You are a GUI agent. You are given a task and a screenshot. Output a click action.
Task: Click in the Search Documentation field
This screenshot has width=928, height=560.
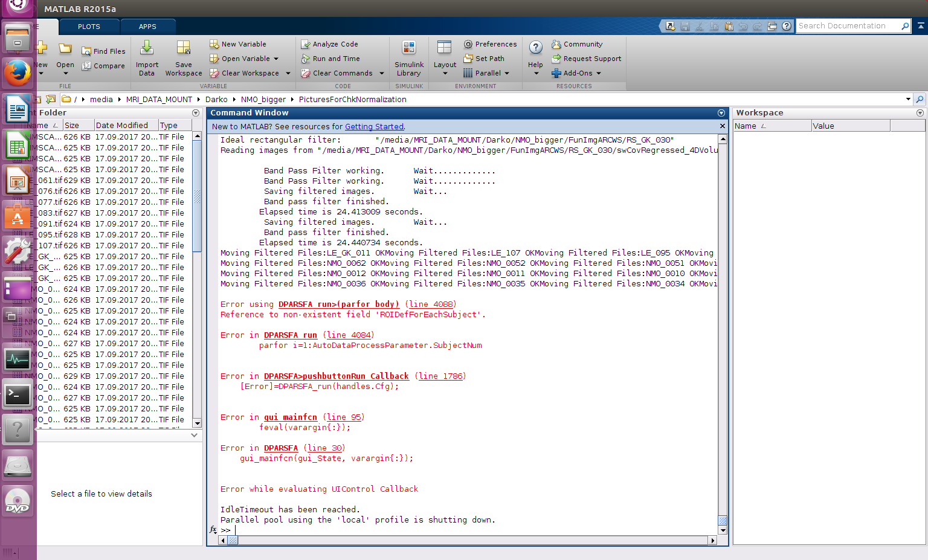[847, 26]
